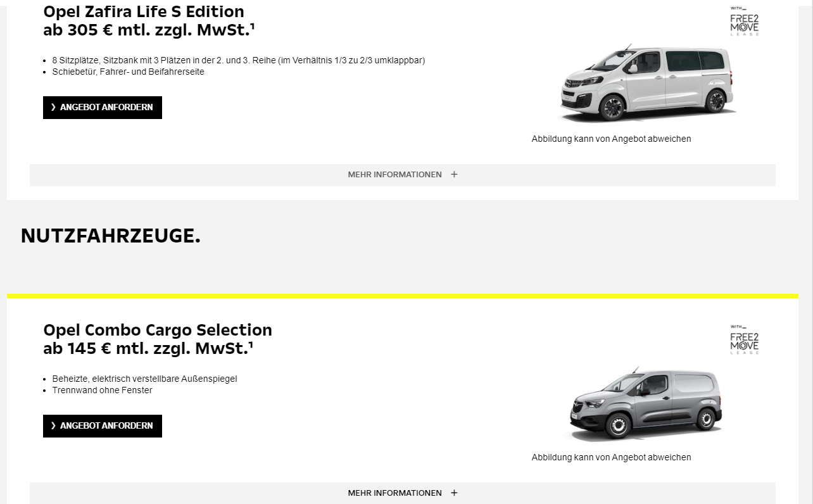The image size is (813, 504).
Task: Click the image disclaimer under the Zafira picture
Action: click(x=612, y=139)
